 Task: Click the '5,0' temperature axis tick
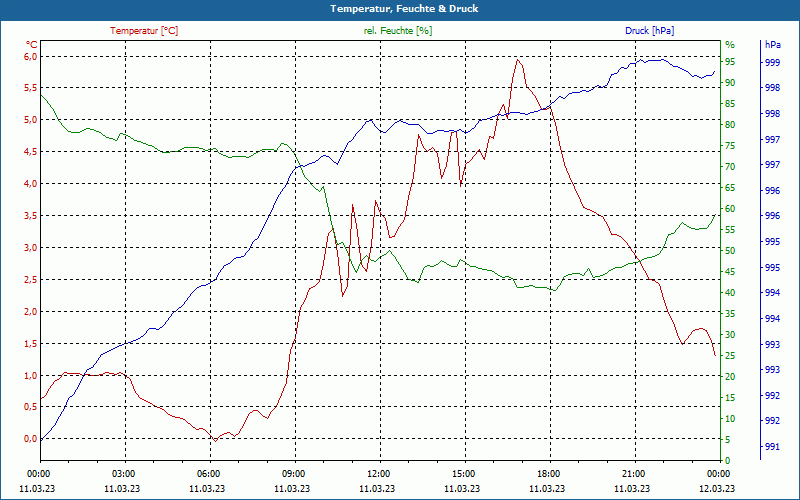[31, 120]
